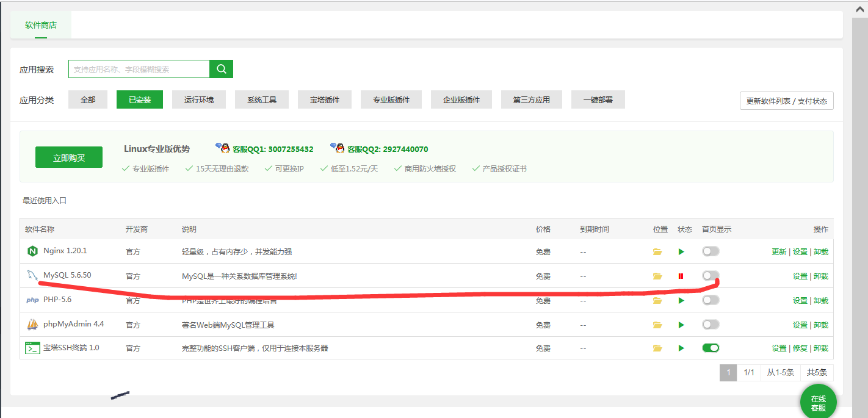
Task: Disable homepage display for 宝塔SSH终端
Action: (x=711, y=347)
